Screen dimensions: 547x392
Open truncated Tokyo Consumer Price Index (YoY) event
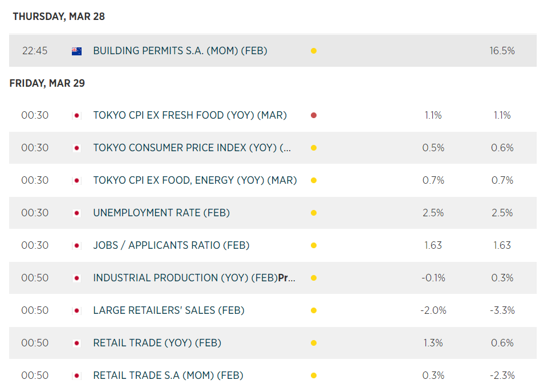(x=192, y=148)
